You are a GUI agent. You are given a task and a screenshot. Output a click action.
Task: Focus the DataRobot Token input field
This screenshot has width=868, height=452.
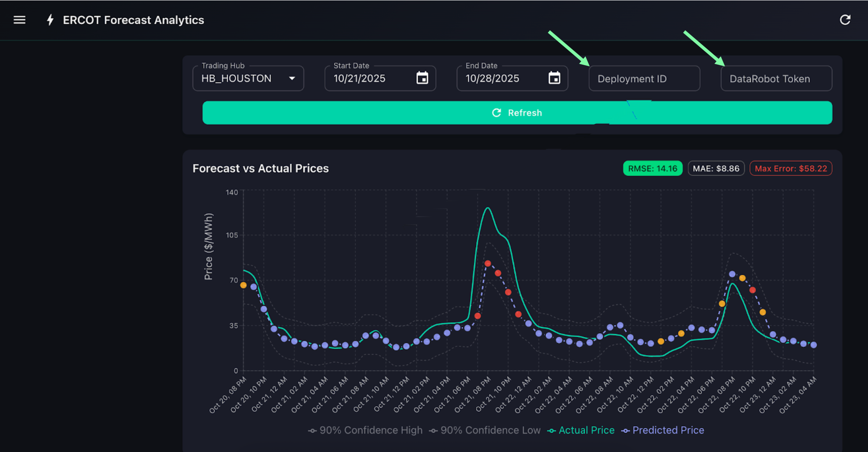tap(776, 79)
